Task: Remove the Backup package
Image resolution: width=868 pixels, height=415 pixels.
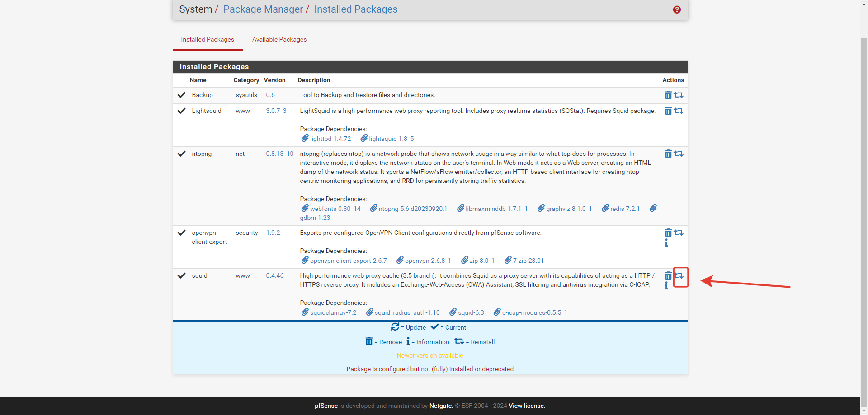Action: 668,95
